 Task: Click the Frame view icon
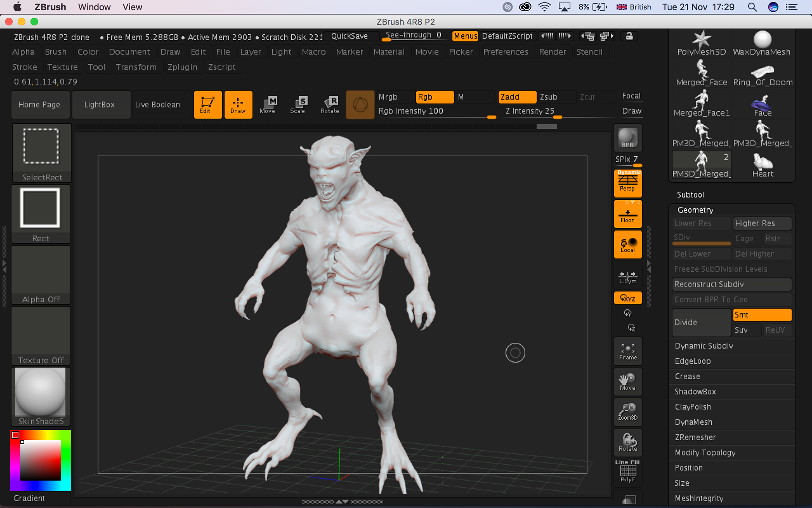628,351
